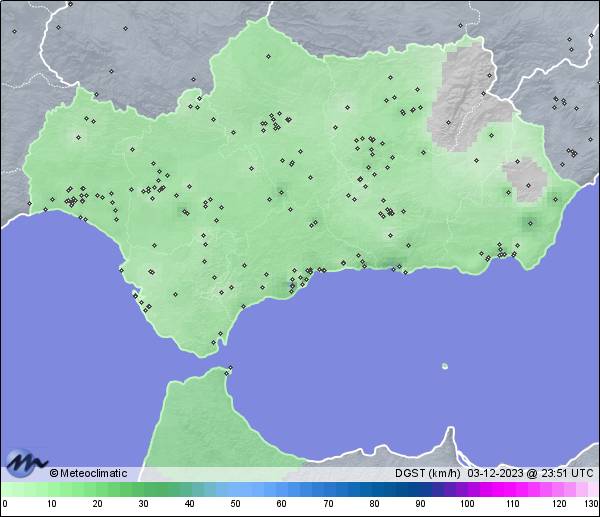Select the station marker inside the small gray Almería patch
The height and width of the screenshot is (517, 600).
pos(528,186)
